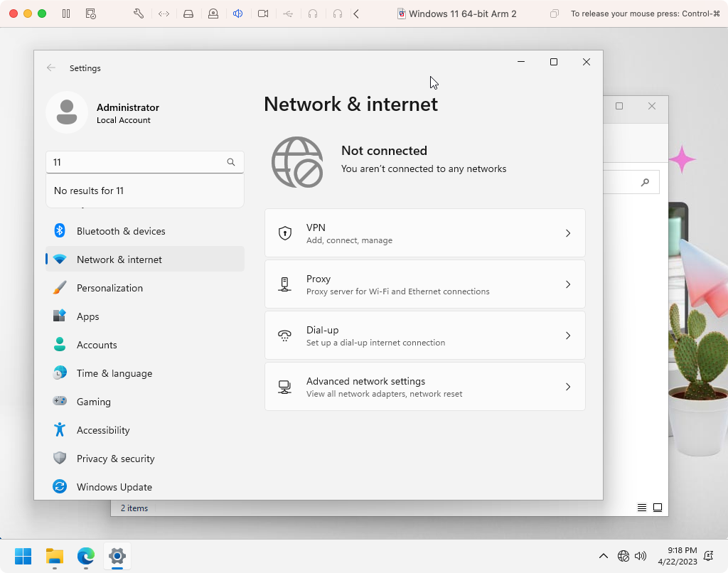The image size is (728, 573).
Task: Pause the virtual machine from VMware toolbar
Action: [66, 14]
